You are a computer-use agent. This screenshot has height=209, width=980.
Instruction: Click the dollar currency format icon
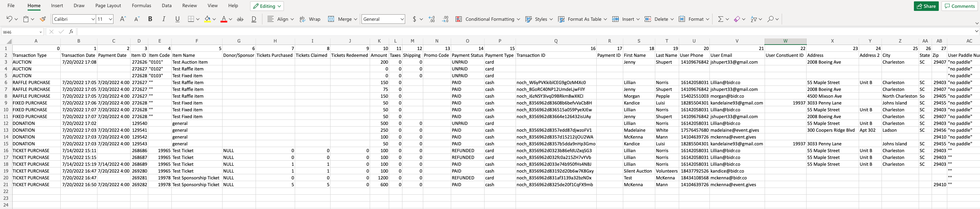click(414, 19)
